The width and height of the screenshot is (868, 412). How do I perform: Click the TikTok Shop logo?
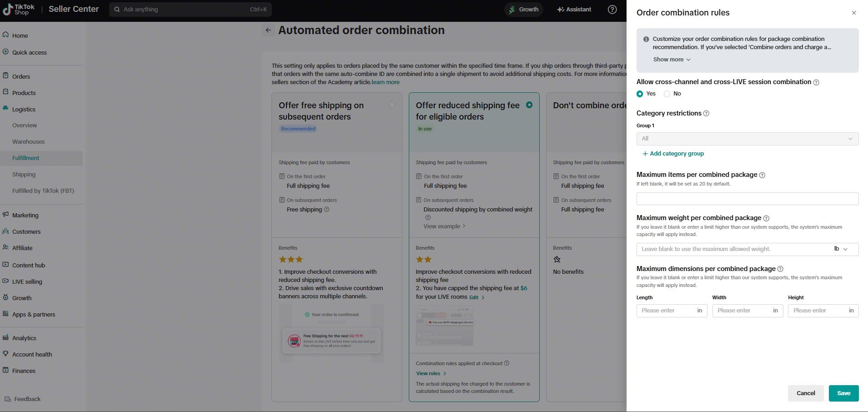(19, 9)
